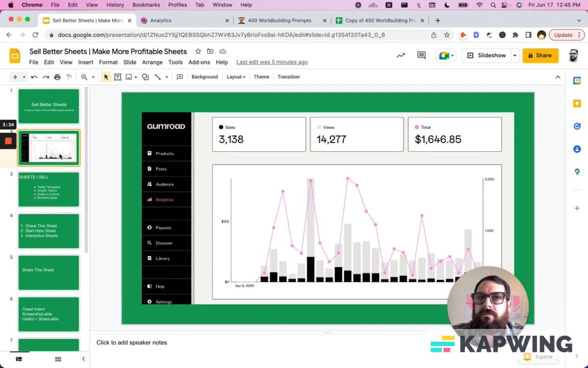Click the Transition button
The width and height of the screenshot is (588, 368).
(288, 77)
